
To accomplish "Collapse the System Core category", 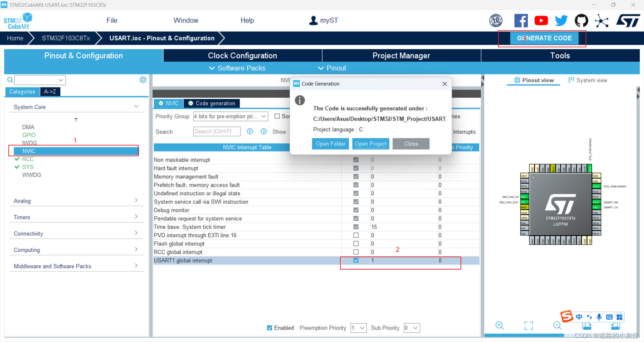I will [x=136, y=107].
